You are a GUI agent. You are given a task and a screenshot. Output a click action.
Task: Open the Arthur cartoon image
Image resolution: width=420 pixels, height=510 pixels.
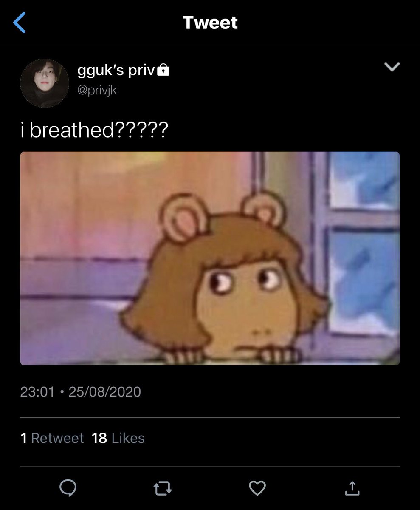pyautogui.click(x=210, y=258)
